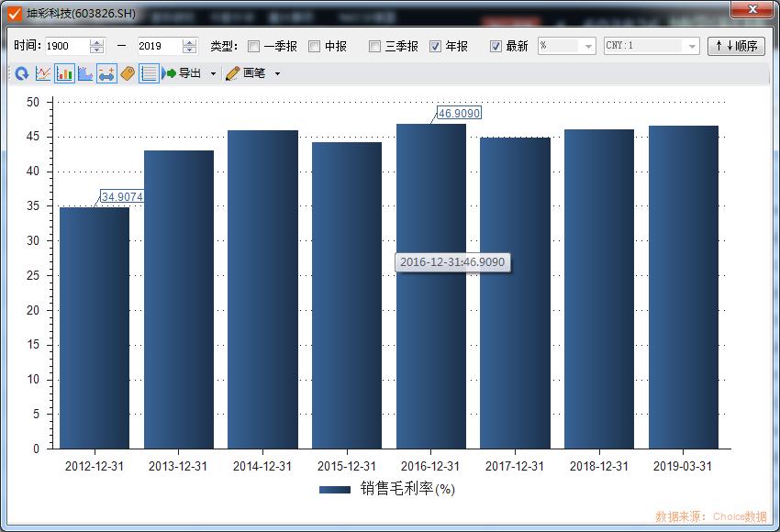780x532 pixels.
Task: Click the Choice数据 data source label
Action: (743, 514)
